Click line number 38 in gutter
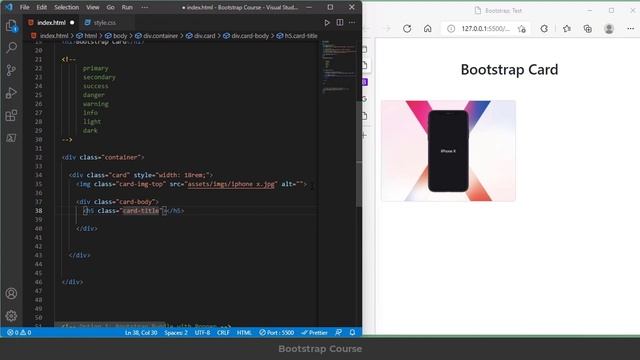Viewport: 640px width, 360px height. click(38, 211)
